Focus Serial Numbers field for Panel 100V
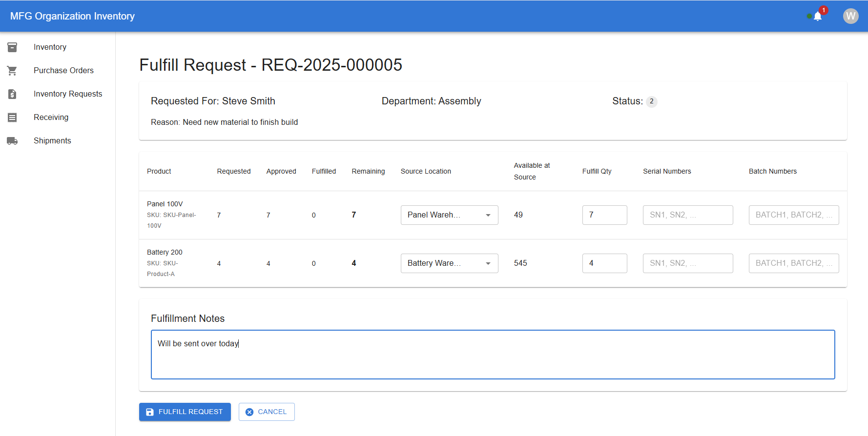Image resolution: width=868 pixels, height=436 pixels. 687,215
